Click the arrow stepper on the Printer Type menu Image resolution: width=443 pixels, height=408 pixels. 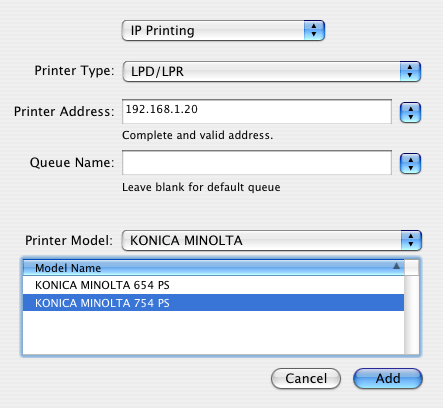410,71
